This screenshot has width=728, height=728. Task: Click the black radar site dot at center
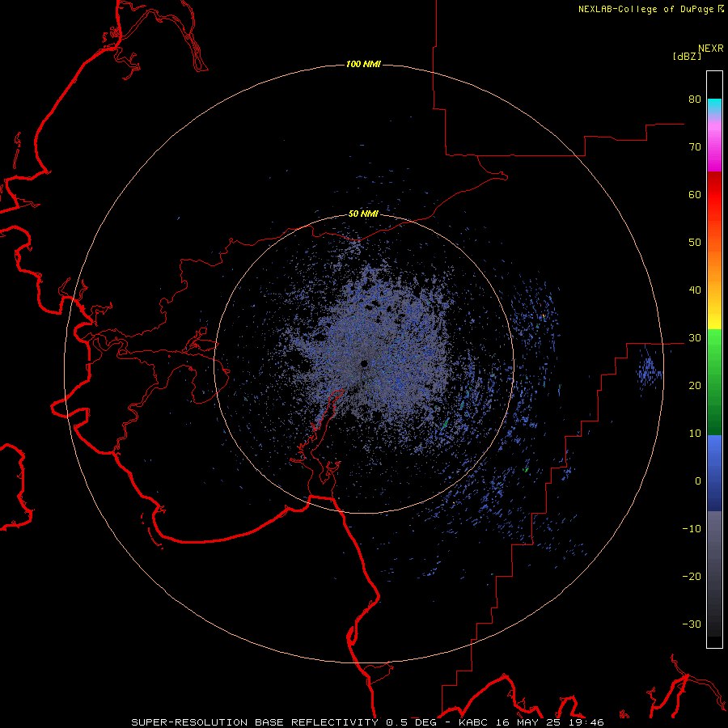click(365, 363)
